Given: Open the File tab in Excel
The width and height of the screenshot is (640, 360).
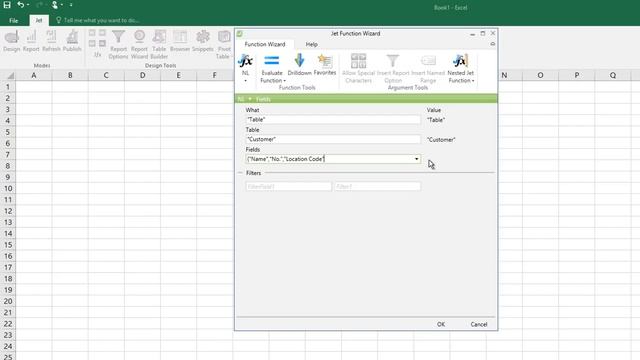Looking at the screenshot, I should click(13, 20).
